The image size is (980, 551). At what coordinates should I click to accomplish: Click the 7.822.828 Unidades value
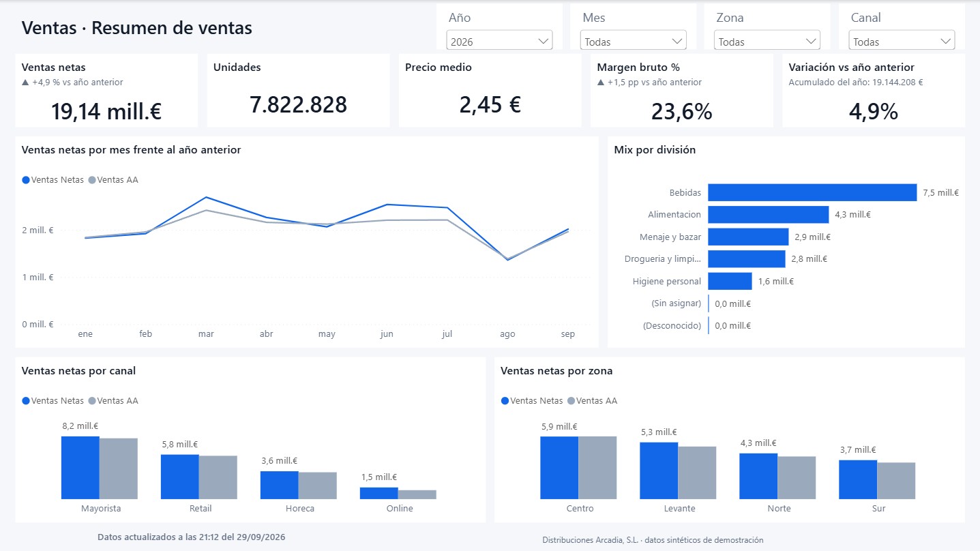tap(298, 105)
